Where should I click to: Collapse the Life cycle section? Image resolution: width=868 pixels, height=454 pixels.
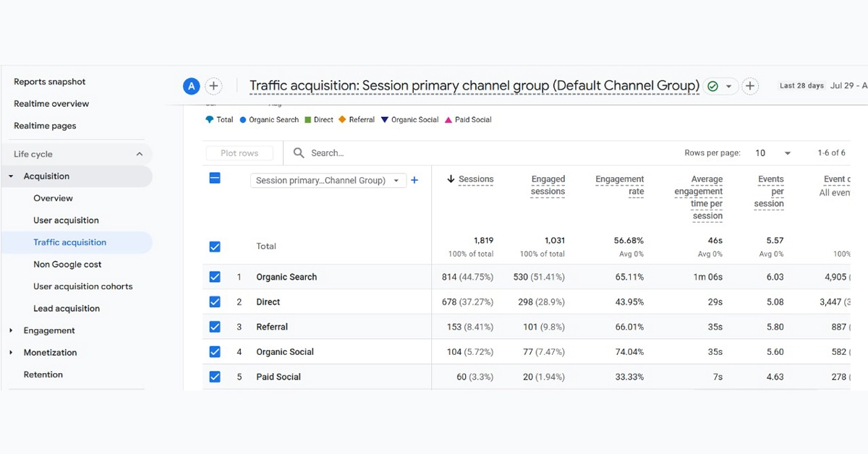pyautogui.click(x=139, y=154)
